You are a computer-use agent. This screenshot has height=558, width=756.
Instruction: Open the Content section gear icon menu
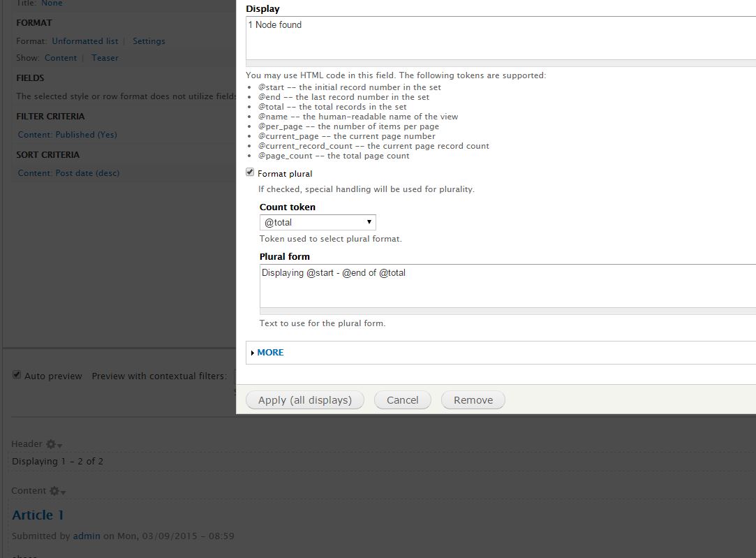click(56, 490)
